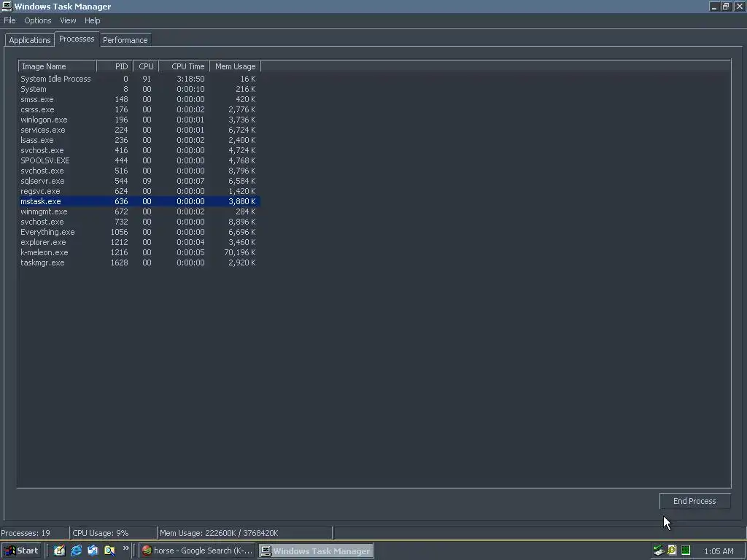The width and height of the screenshot is (747, 560).
Task: Click the highlighted mstask.exe row
Action: 139,201
